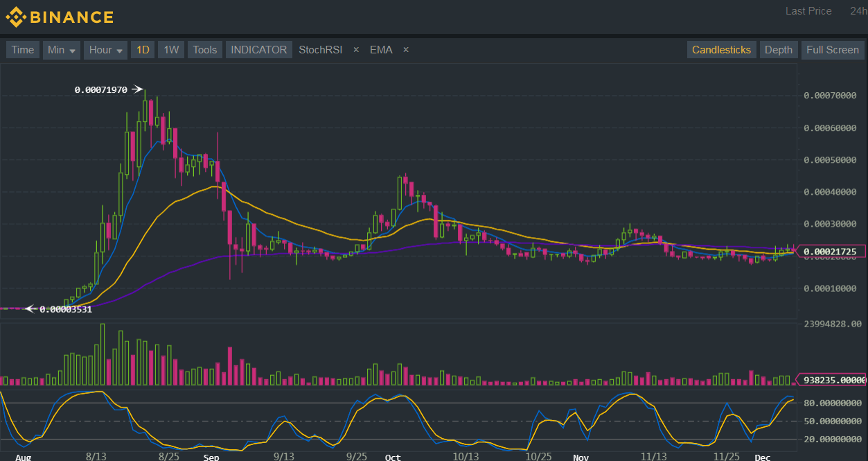The height and width of the screenshot is (461, 868).
Task: Click the 0.00070000 price axis label
Action: (x=831, y=96)
